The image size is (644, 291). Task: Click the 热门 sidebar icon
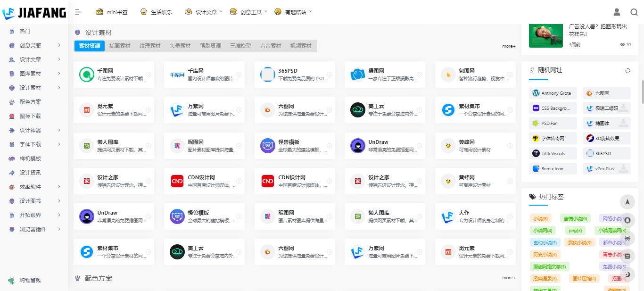point(12,31)
